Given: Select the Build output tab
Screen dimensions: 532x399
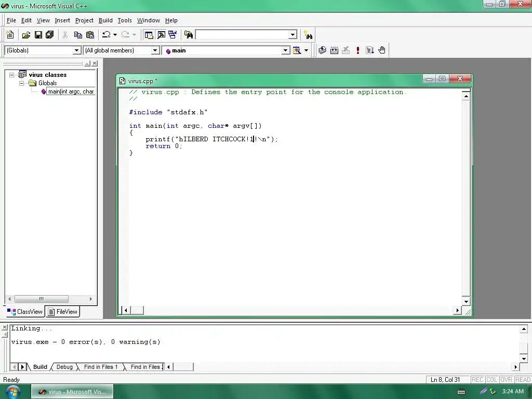Looking at the screenshot, I should pyautogui.click(x=40, y=367).
